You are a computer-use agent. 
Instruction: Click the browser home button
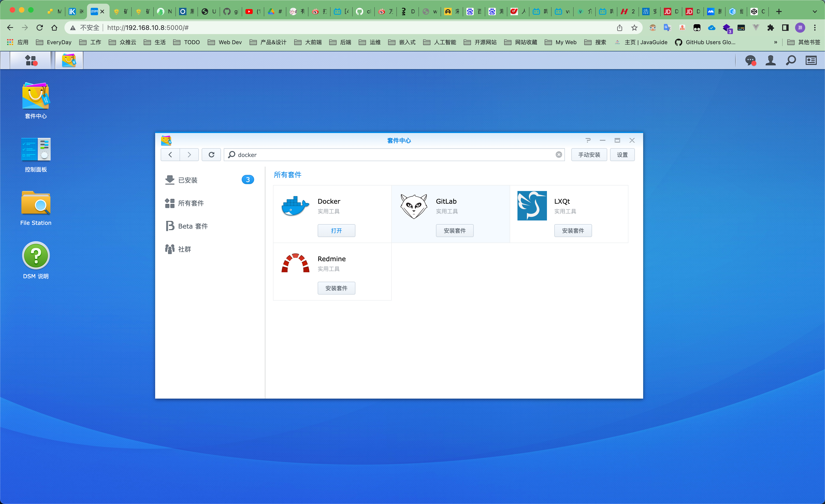54,28
